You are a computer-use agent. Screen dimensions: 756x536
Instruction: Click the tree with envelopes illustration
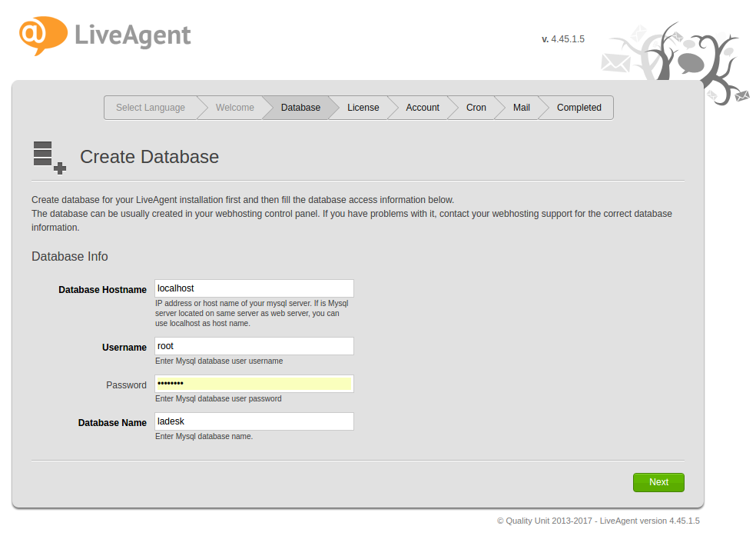click(676, 62)
